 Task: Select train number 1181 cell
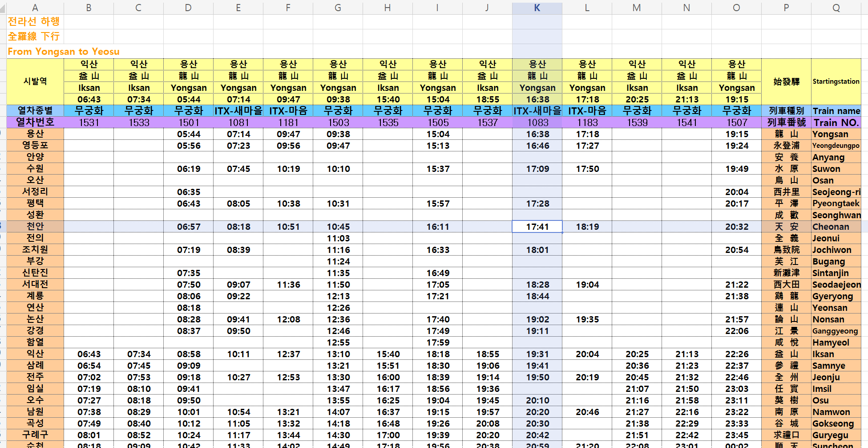pyautogui.click(x=288, y=122)
